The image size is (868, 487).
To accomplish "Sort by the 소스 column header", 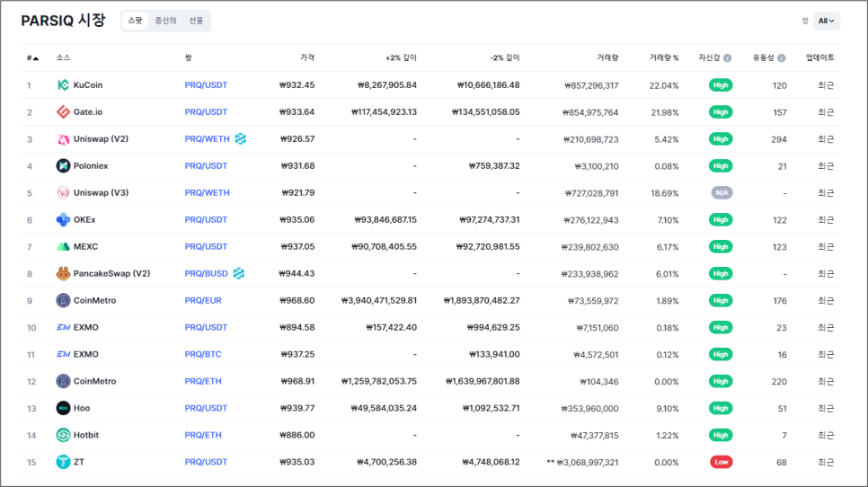I will (63, 58).
